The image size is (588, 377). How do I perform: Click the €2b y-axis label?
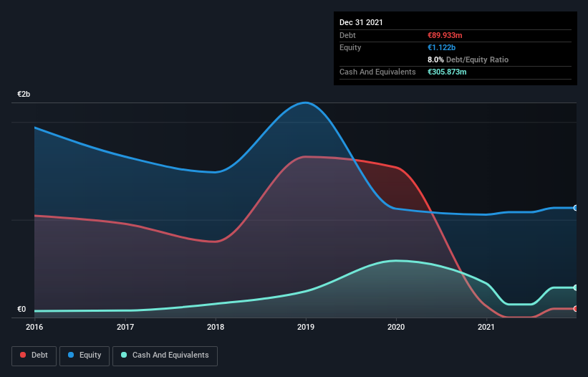pos(24,94)
